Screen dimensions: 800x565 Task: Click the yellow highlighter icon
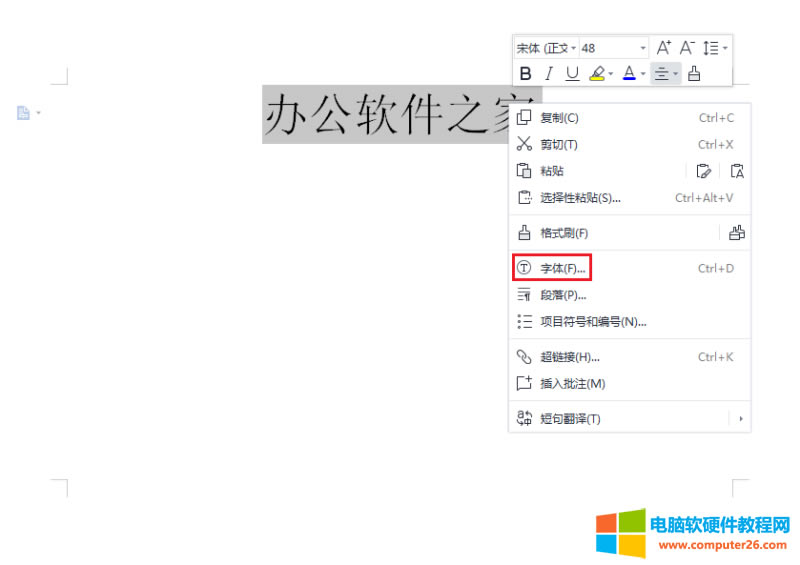pos(597,73)
